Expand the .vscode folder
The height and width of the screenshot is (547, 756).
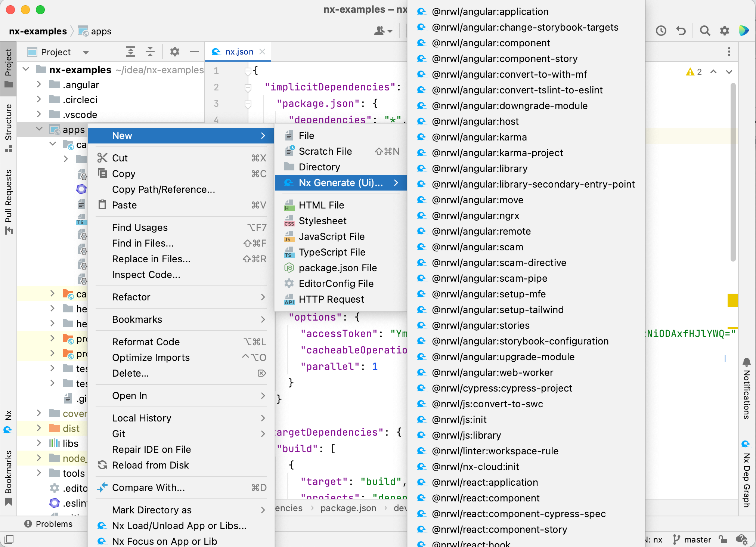coord(39,114)
